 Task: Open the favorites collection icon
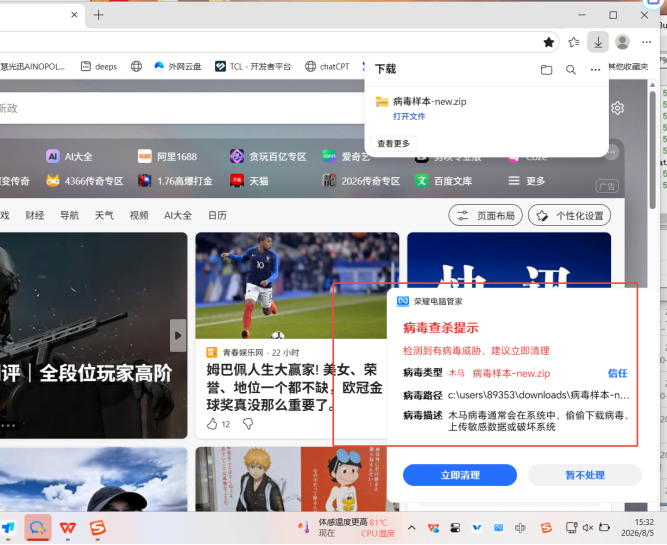pyautogui.click(x=574, y=42)
